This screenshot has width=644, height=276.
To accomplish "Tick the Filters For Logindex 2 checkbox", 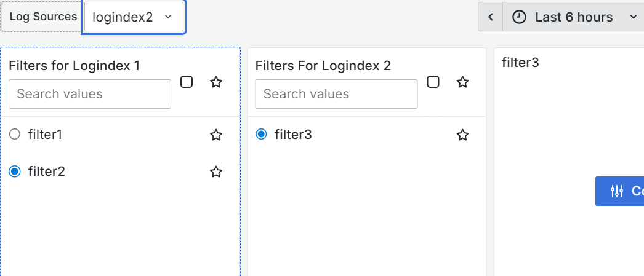I will point(433,82).
